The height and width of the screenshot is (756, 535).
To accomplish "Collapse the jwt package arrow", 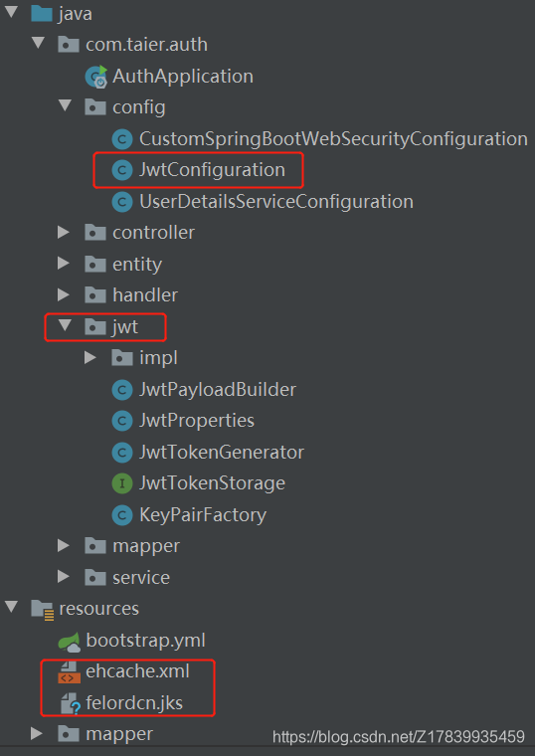I will click(64, 325).
